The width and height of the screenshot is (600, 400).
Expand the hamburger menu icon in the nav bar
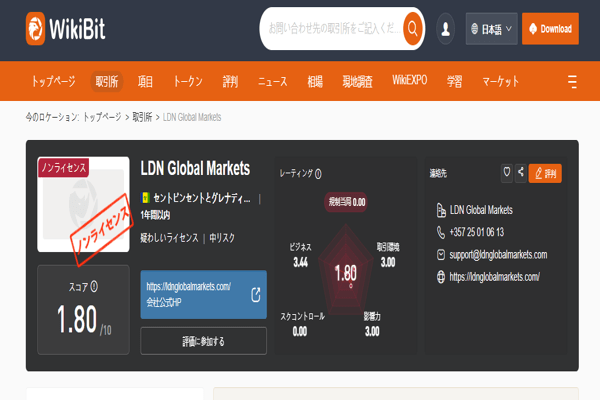click(x=572, y=82)
